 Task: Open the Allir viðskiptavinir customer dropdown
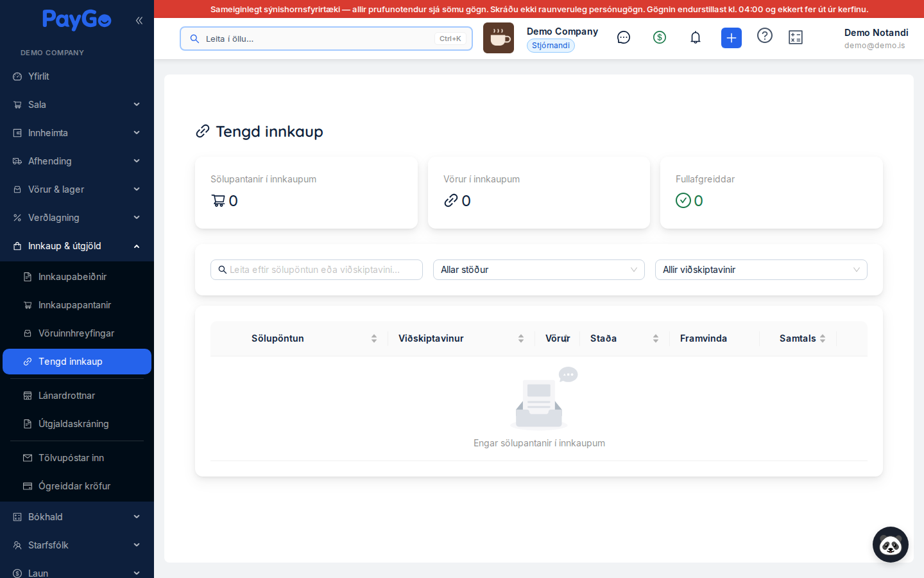click(x=761, y=270)
